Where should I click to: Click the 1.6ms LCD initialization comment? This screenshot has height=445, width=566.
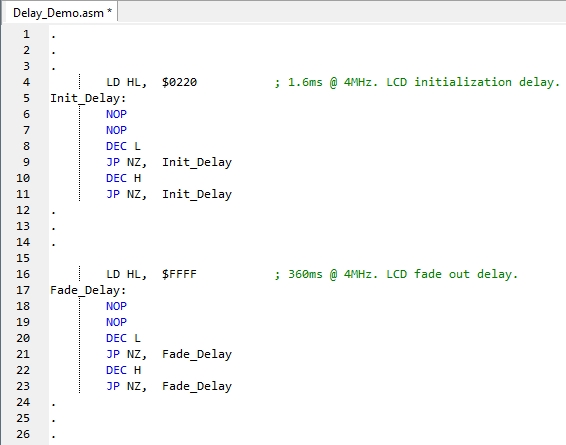coord(417,82)
